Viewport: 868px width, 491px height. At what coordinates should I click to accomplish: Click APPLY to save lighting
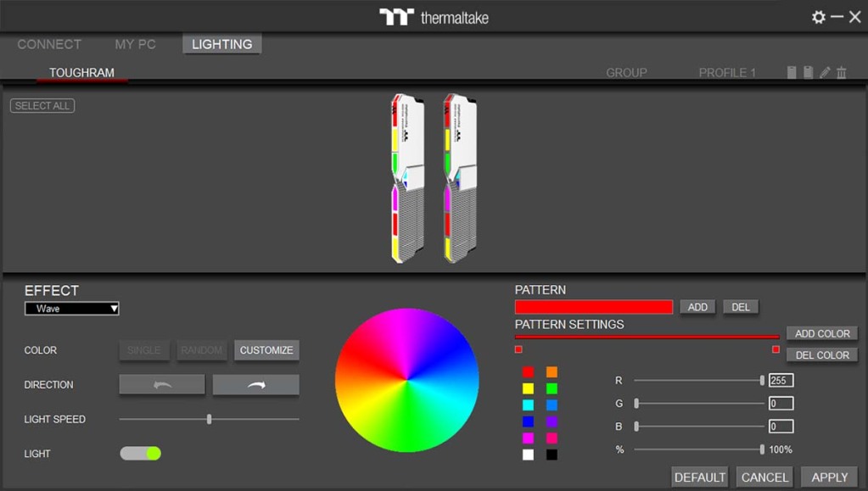[x=829, y=477]
